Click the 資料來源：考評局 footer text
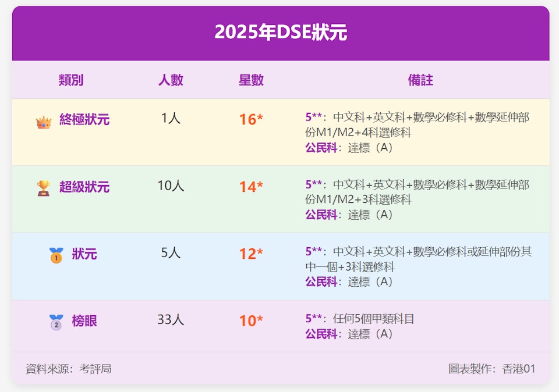559x392 pixels. pos(69,369)
